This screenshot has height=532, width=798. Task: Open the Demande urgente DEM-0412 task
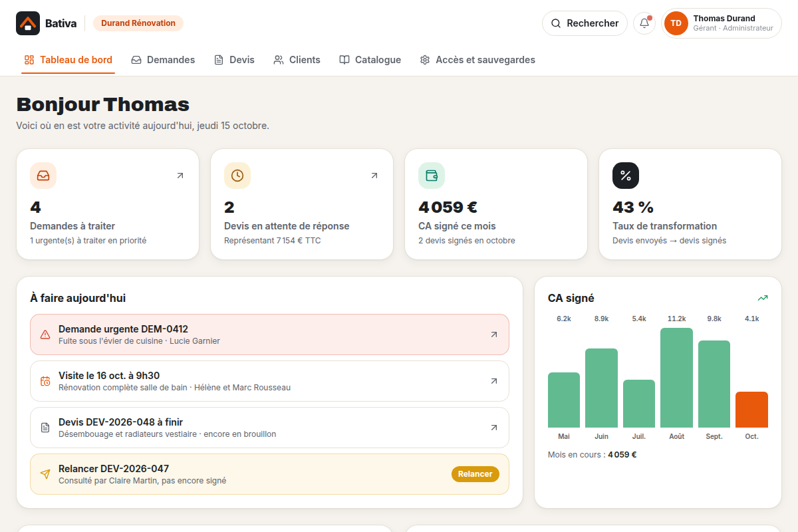(x=269, y=334)
